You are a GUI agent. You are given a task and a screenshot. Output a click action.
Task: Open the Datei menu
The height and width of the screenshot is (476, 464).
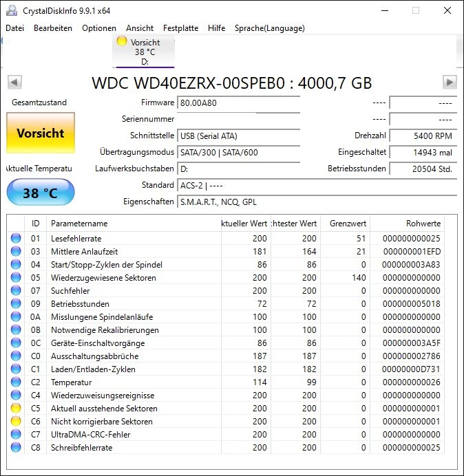point(14,28)
